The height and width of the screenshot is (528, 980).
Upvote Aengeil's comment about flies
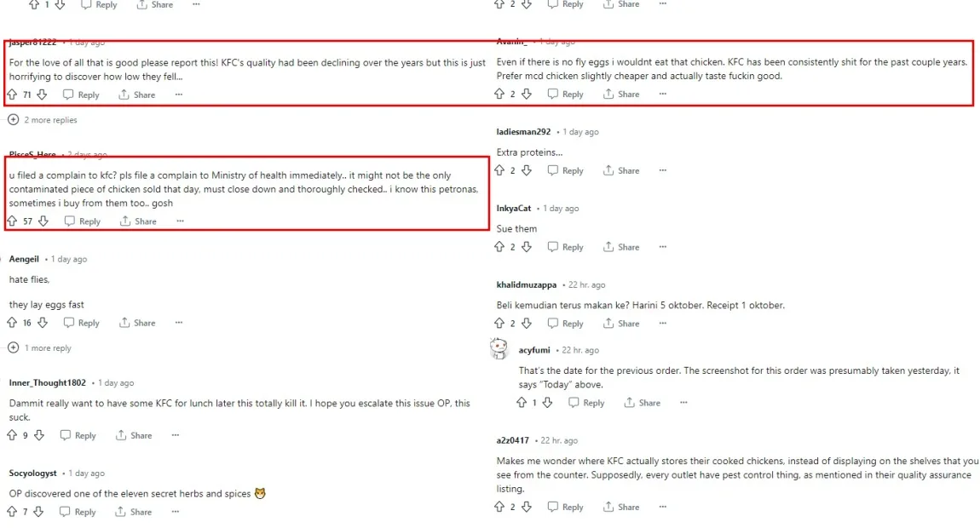pyautogui.click(x=12, y=323)
